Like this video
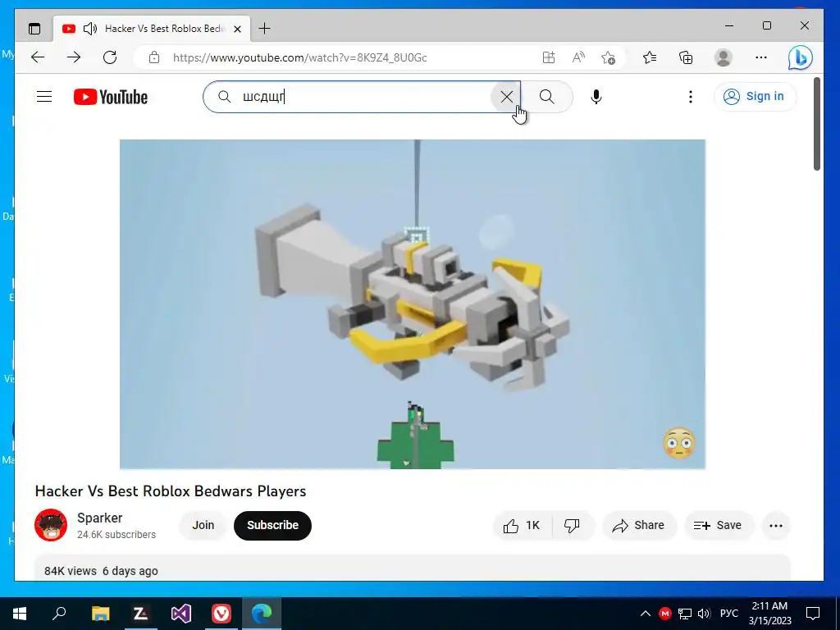This screenshot has width=840, height=630. click(x=521, y=526)
